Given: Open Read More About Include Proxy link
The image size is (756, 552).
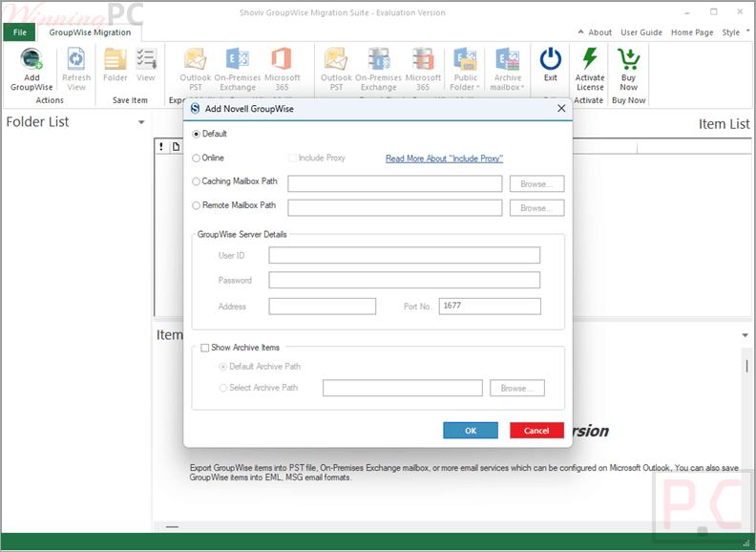Looking at the screenshot, I should pyautogui.click(x=444, y=159).
